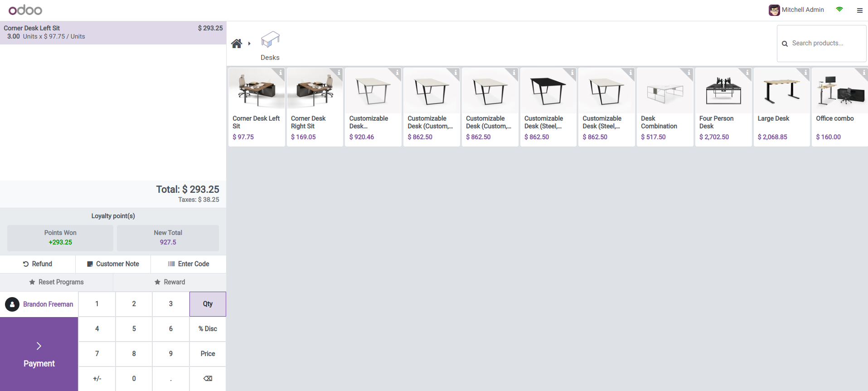Open info for Large Desk product
This screenshot has height=391, width=868.
805,73
